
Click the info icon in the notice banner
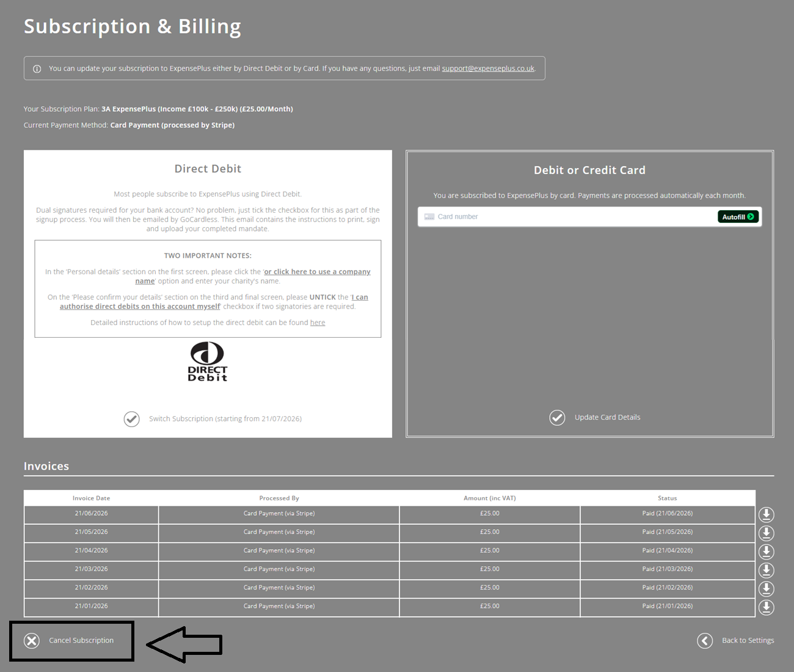pyautogui.click(x=37, y=68)
